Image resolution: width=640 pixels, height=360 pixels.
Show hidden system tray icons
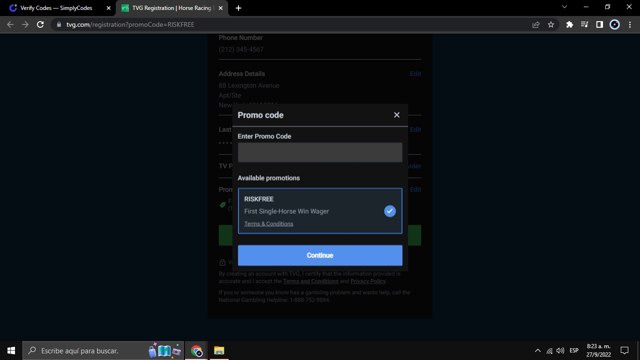click(538, 351)
